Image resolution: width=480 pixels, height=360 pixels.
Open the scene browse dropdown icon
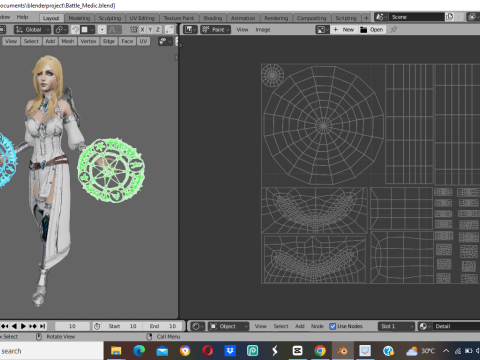point(381,17)
